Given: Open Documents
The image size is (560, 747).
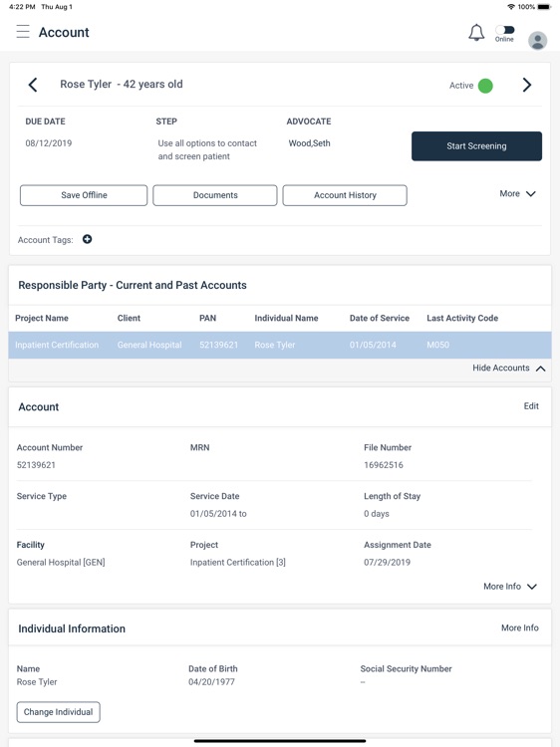Looking at the screenshot, I should 215,195.
